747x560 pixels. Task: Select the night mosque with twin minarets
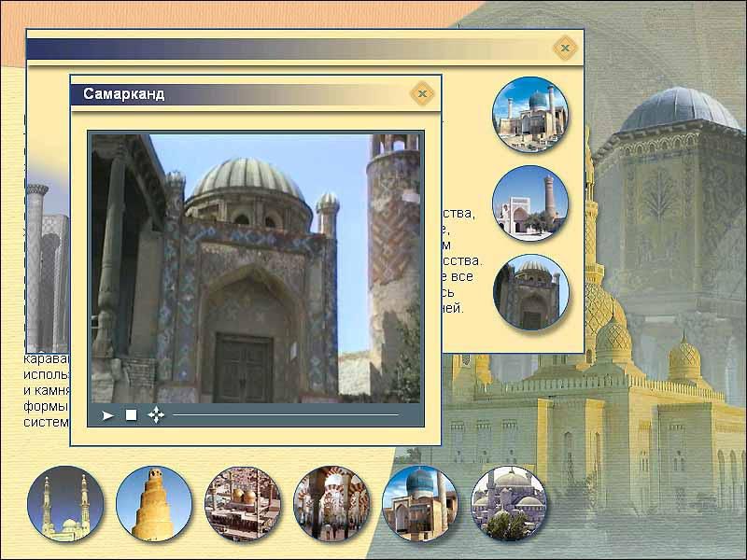(x=65, y=504)
